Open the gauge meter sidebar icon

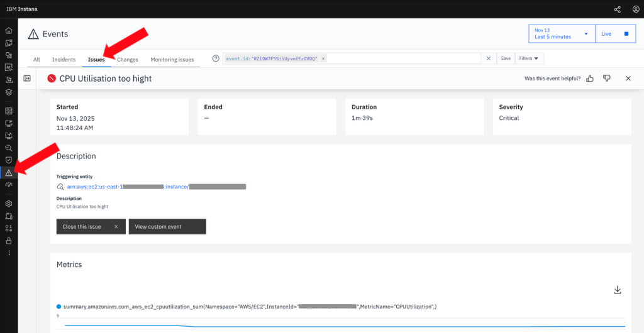click(9, 185)
